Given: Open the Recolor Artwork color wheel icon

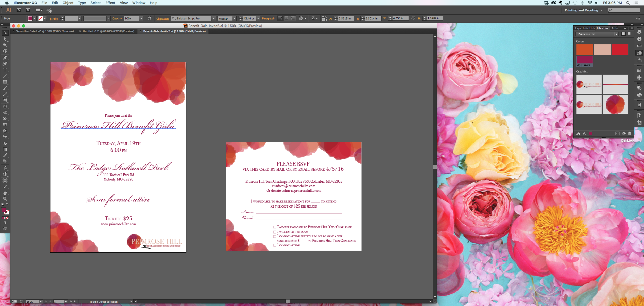Looking at the screenshot, I should [x=150, y=18].
